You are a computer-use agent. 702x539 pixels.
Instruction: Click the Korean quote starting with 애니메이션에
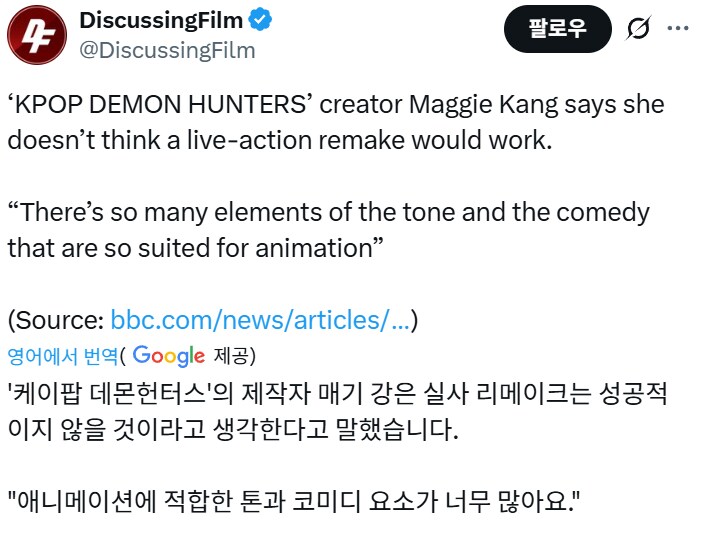tap(295, 499)
